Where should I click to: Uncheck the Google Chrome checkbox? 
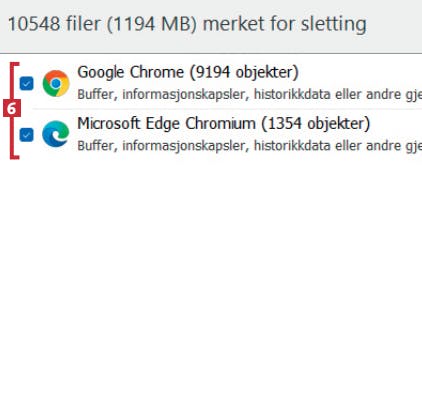27,84
